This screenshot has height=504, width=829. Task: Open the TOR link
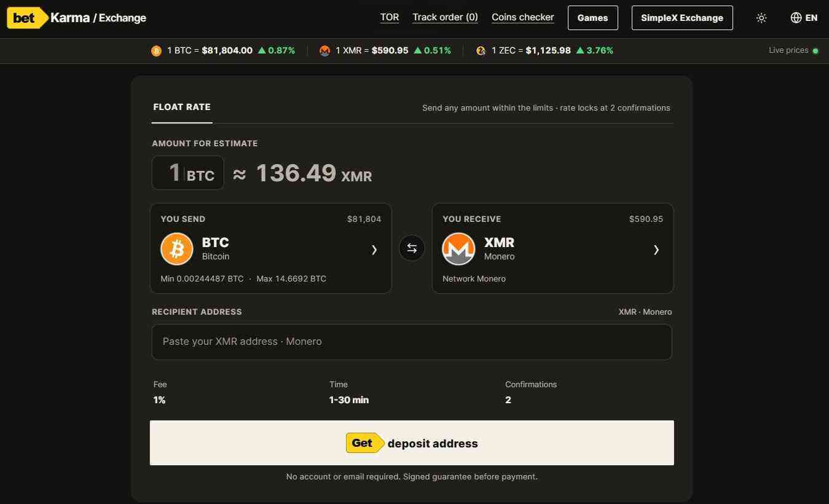tap(390, 17)
